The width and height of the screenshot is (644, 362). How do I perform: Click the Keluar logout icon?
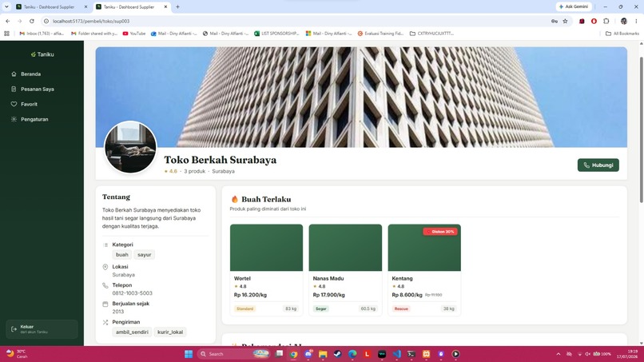coord(14,329)
